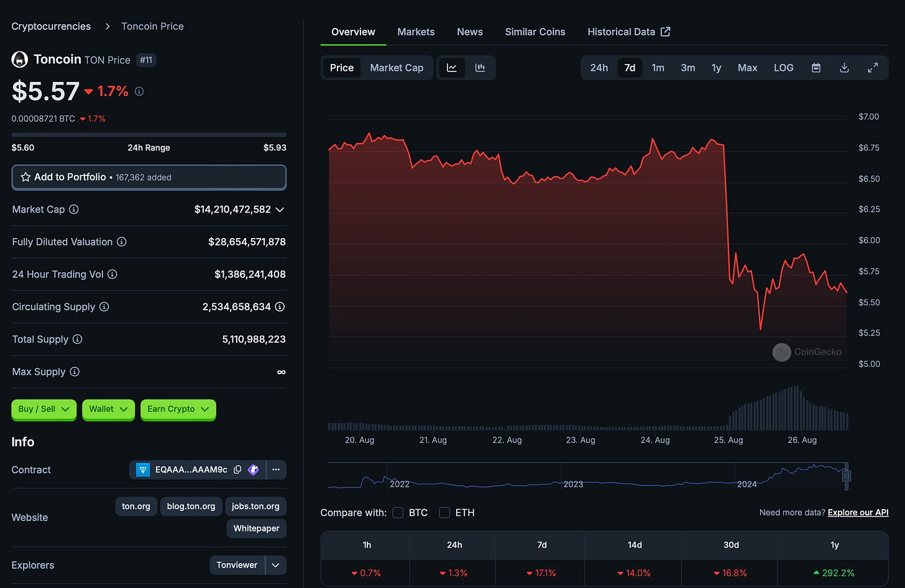Click the 292.2% 1y change value
The width and height of the screenshot is (905, 588).
click(838, 573)
